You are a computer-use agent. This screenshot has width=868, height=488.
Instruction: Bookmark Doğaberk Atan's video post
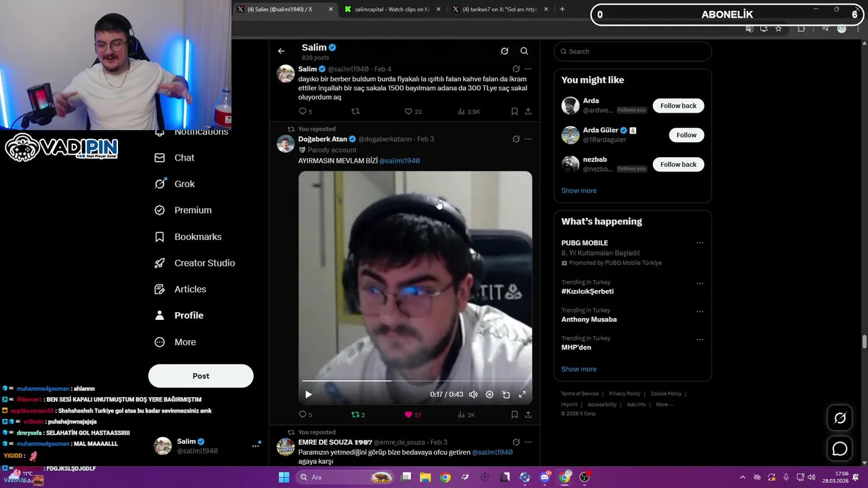[515, 414]
